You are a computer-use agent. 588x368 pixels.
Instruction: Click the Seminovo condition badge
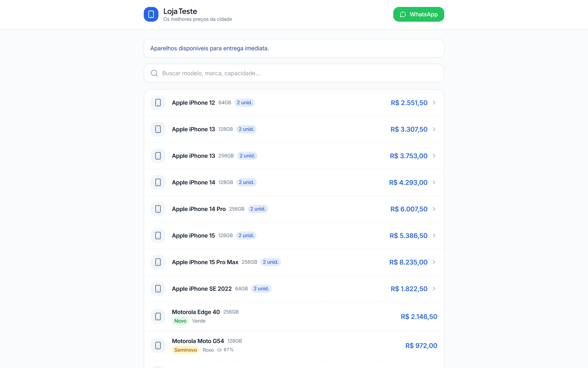click(186, 350)
